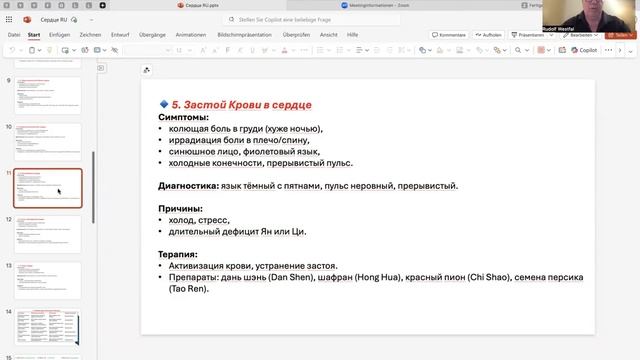Switch to the Bildschirmpräsentation tab

[x=244, y=35]
